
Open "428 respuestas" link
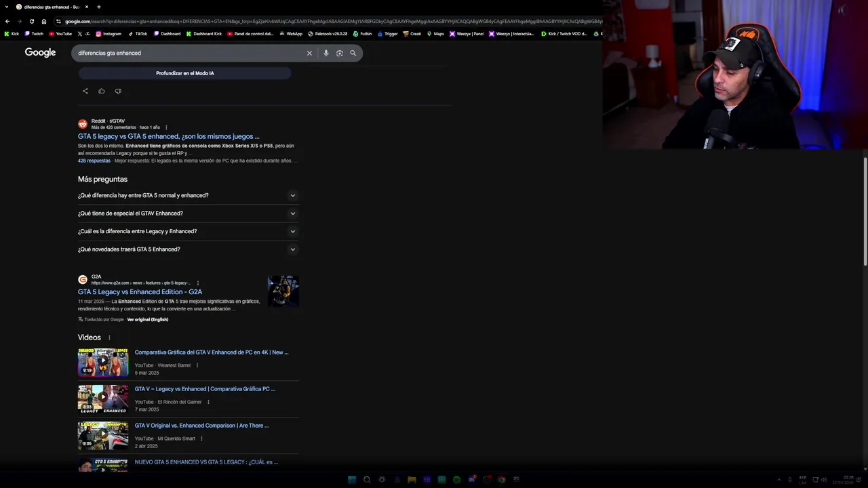click(94, 161)
